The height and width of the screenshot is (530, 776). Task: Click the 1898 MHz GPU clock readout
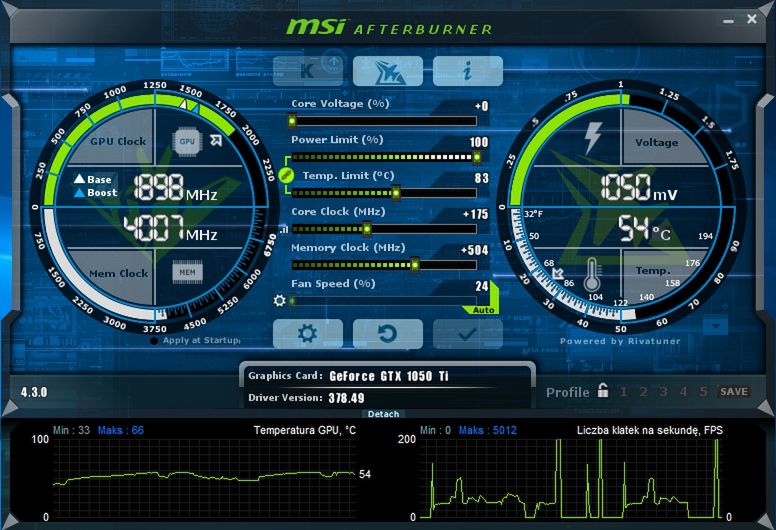(x=175, y=188)
